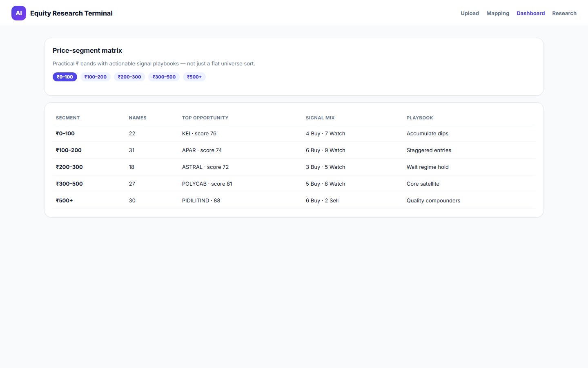Select the Dashboard nav tab
Viewport: 588px width, 368px height.
(x=530, y=13)
